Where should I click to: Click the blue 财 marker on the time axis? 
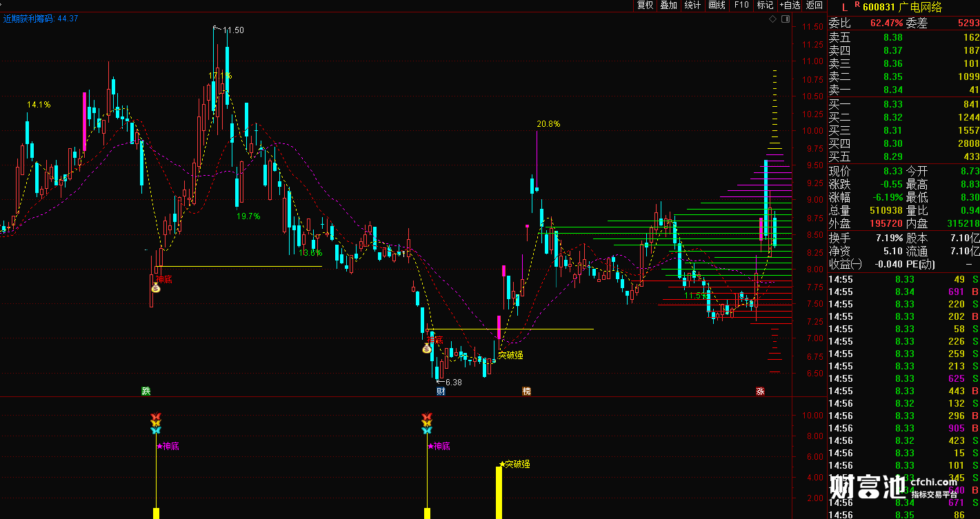441,391
